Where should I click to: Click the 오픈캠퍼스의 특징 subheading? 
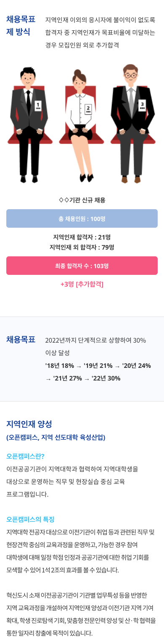[31, 519]
